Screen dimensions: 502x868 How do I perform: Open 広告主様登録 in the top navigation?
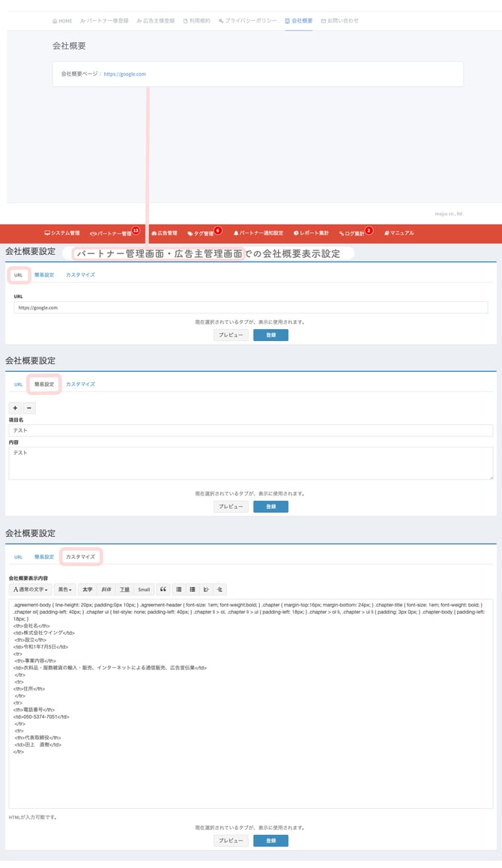coord(156,20)
